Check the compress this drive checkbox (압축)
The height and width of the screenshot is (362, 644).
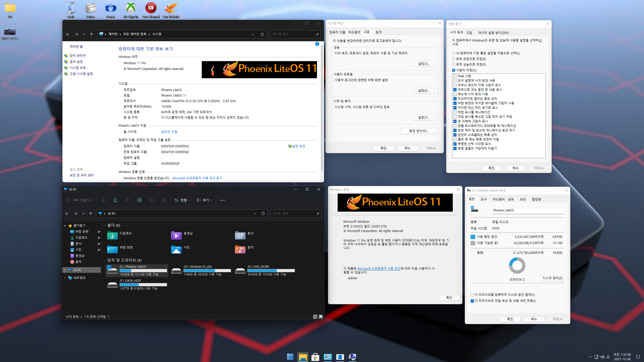[472, 295]
